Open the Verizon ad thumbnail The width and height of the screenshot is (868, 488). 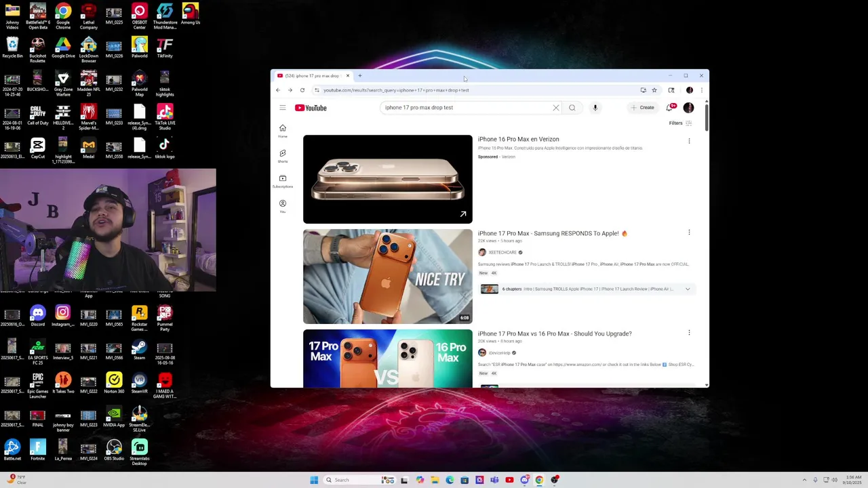point(387,179)
